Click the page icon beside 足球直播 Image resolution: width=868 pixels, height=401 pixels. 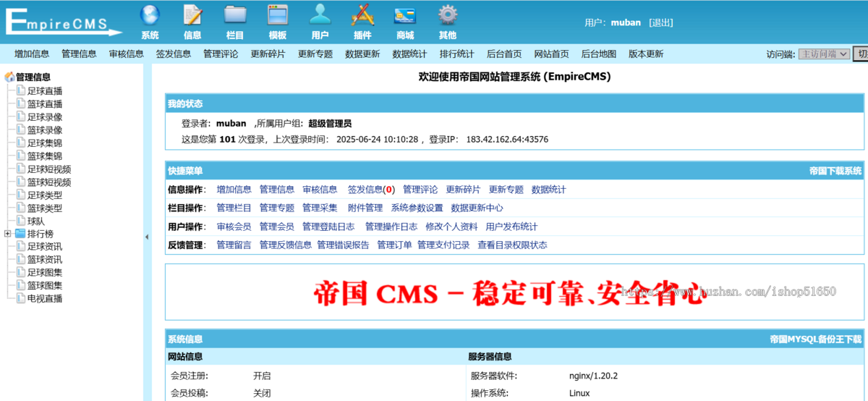[21, 90]
